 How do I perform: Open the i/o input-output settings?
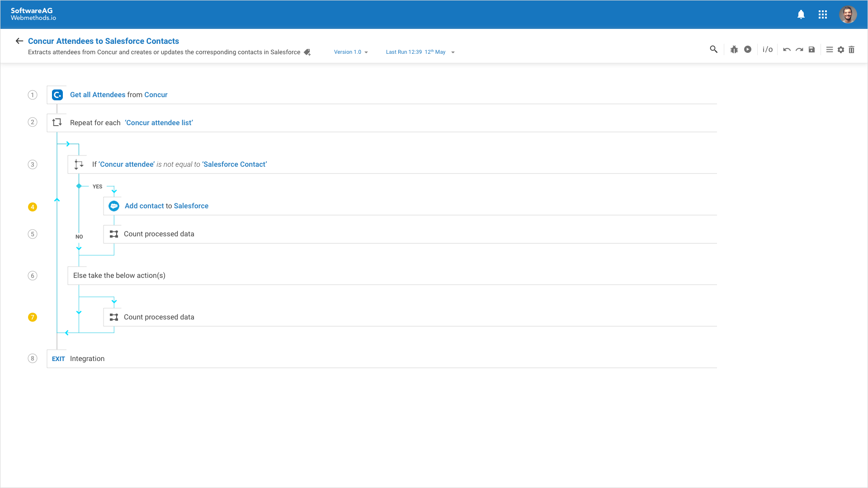tap(768, 49)
